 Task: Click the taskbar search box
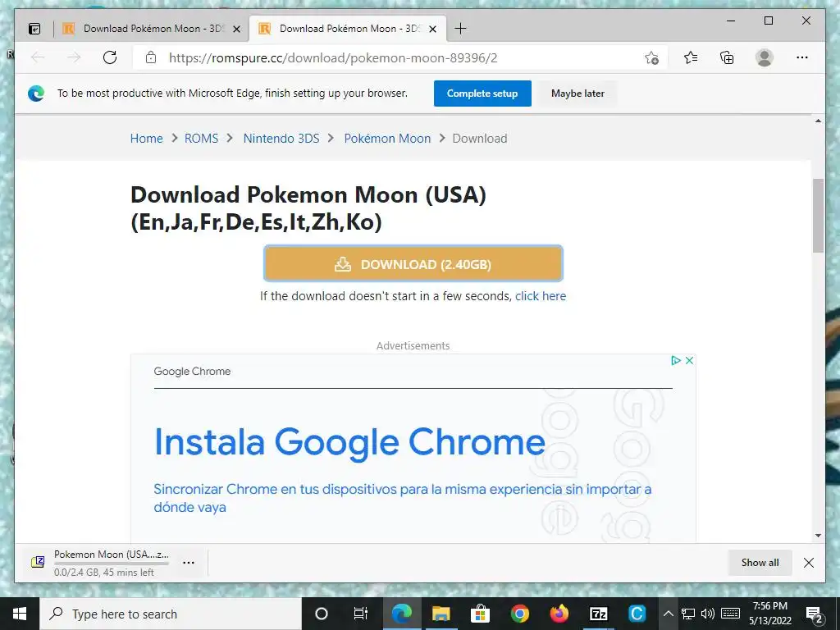point(171,614)
